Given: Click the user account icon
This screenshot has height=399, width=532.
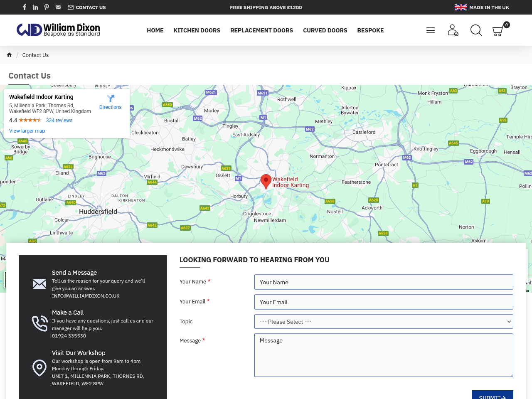Looking at the screenshot, I should 453,30.
